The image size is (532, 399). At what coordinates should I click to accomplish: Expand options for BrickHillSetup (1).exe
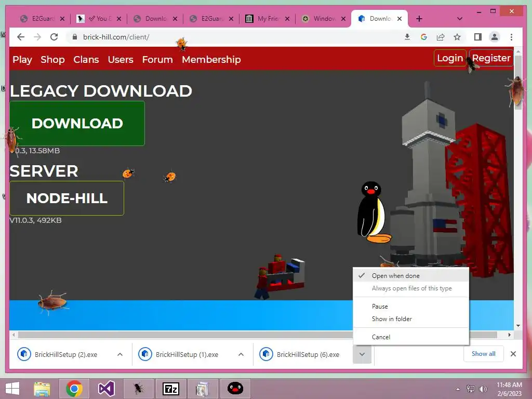241,354
